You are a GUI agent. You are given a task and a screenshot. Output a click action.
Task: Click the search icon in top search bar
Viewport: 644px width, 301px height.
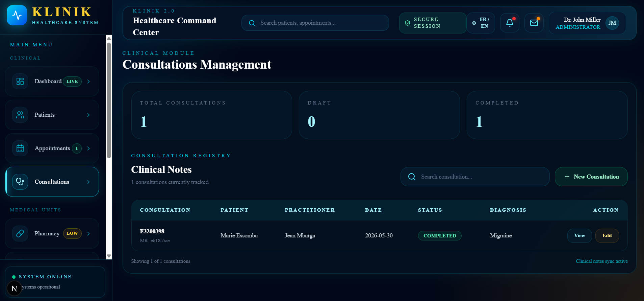pos(252,23)
